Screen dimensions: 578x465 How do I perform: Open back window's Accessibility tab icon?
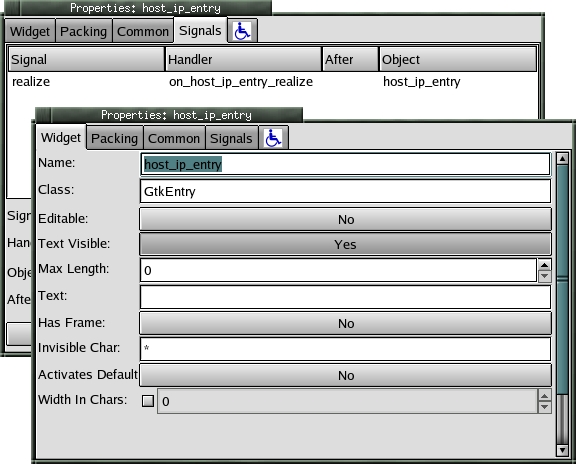242,31
